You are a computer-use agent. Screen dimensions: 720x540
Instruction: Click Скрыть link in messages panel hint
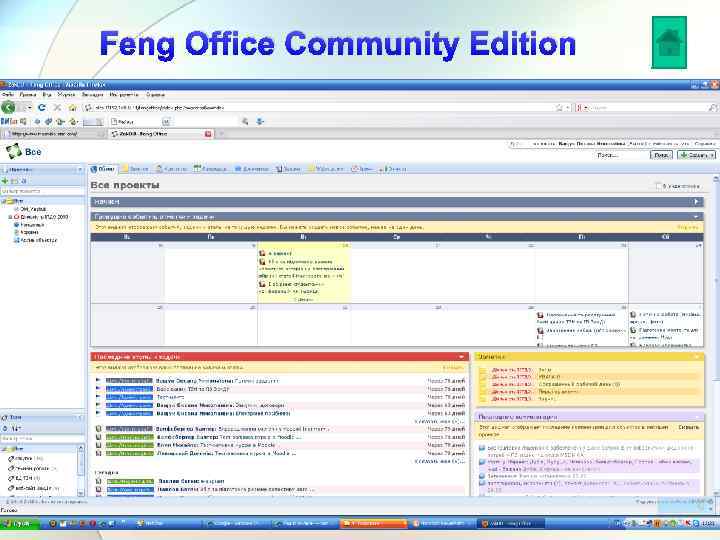coord(688,427)
